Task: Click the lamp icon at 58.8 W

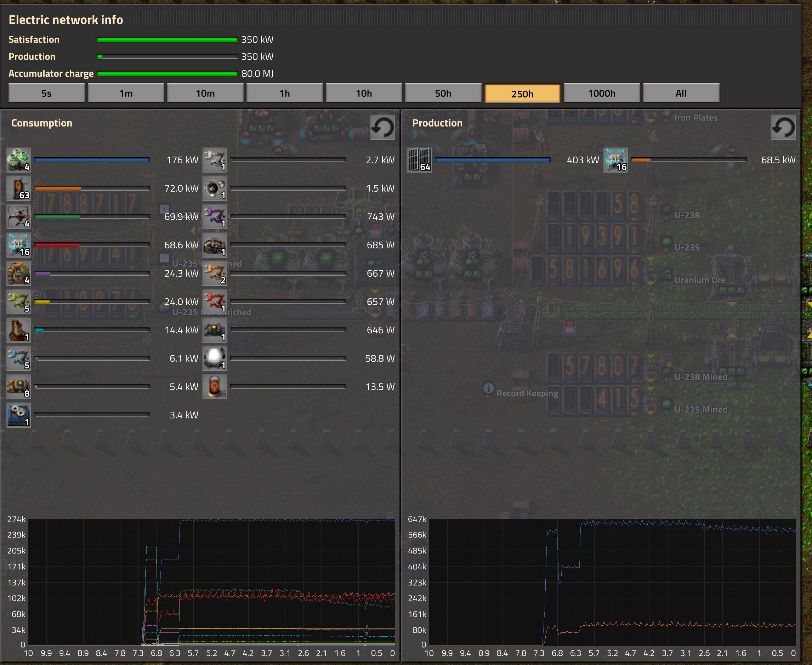Action: [x=214, y=358]
